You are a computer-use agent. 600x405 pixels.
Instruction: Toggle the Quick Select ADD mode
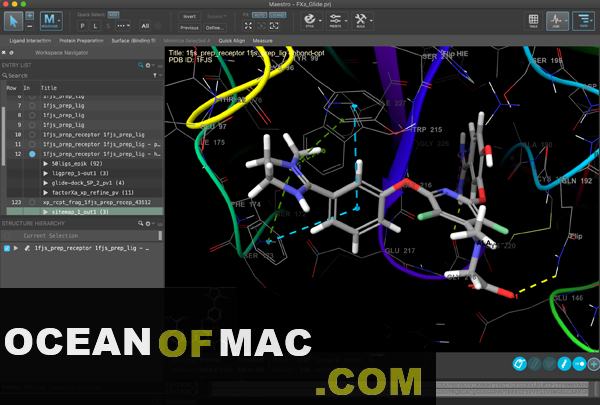click(x=113, y=15)
